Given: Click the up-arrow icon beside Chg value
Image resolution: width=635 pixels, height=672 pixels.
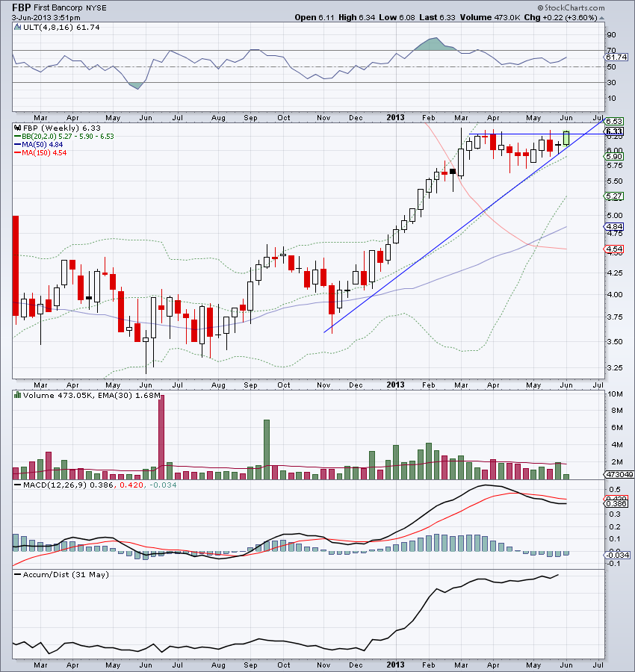Looking at the screenshot, I should pyautogui.click(x=601, y=18).
